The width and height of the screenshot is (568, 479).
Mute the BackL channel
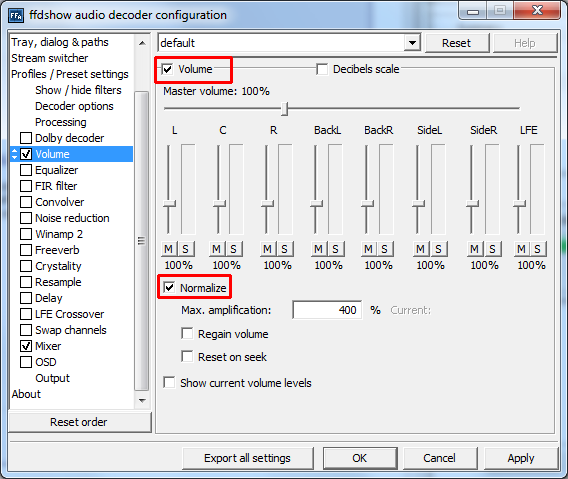(318, 249)
